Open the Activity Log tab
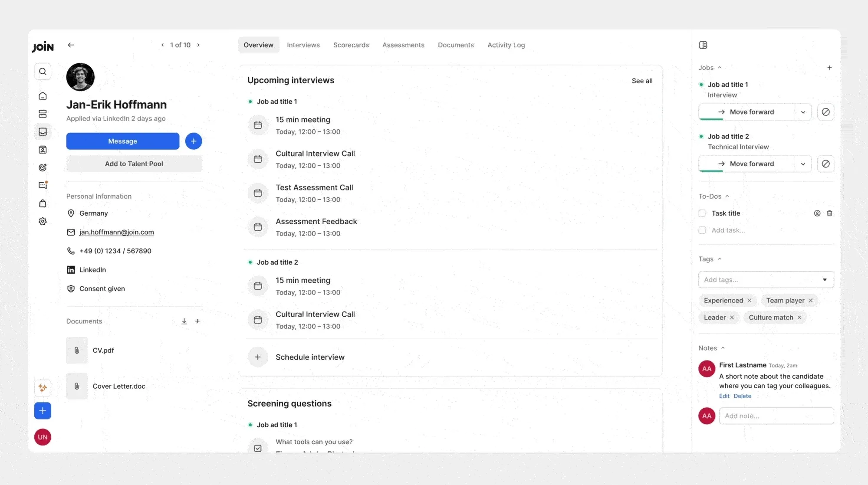 click(x=506, y=45)
